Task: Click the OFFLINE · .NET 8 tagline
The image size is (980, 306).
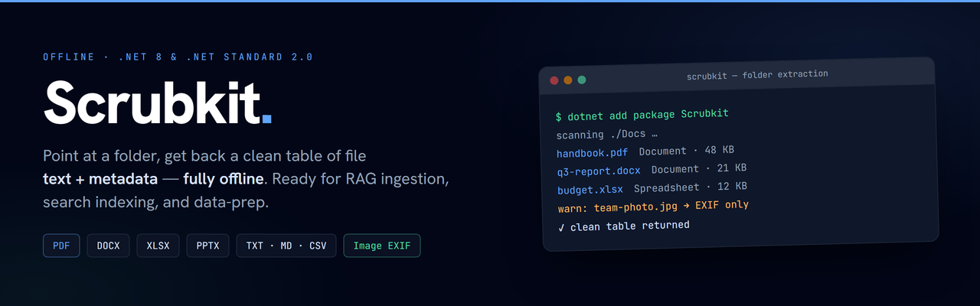Action: click(x=178, y=57)
